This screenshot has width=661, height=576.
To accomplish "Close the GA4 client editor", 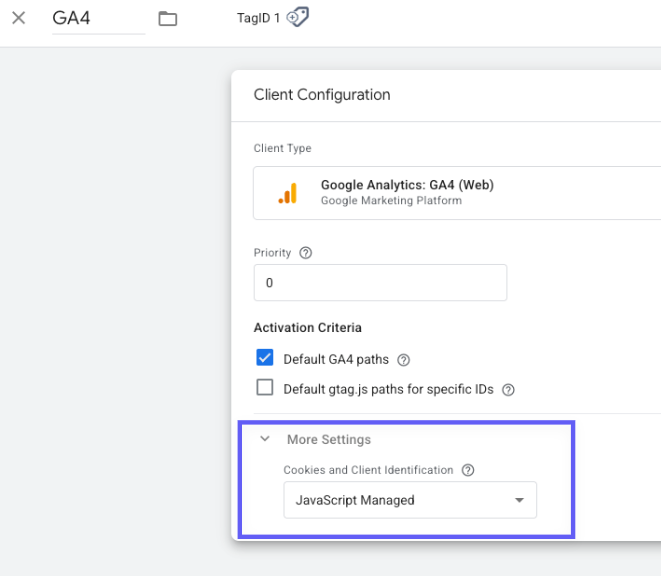I will click(19, 18).
